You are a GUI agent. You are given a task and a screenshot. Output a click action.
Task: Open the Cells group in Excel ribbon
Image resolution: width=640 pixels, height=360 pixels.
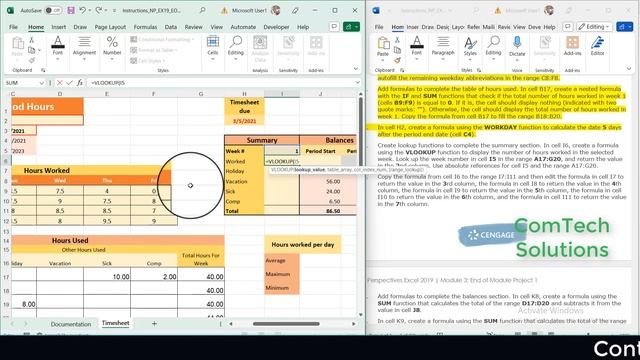pyautogui.click(x=213, y=48)
